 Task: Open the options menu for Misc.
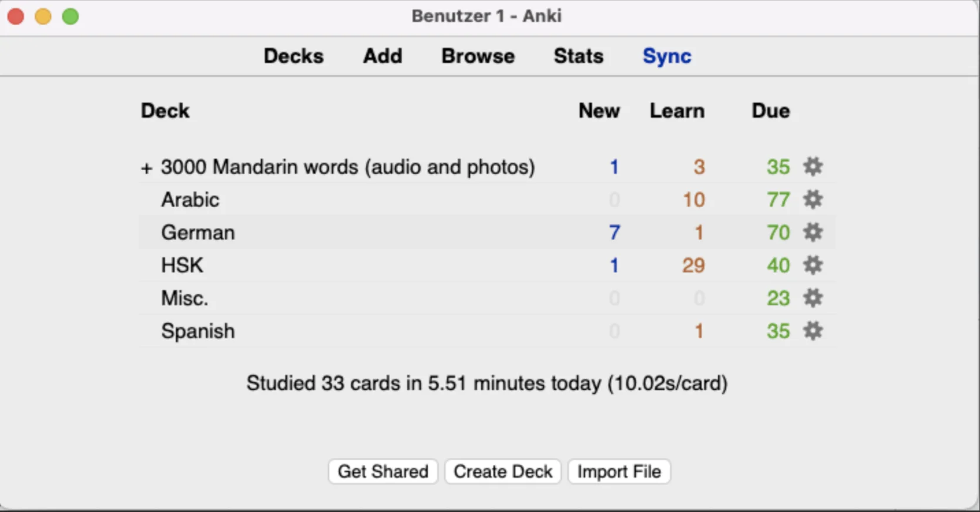[813, 298]
